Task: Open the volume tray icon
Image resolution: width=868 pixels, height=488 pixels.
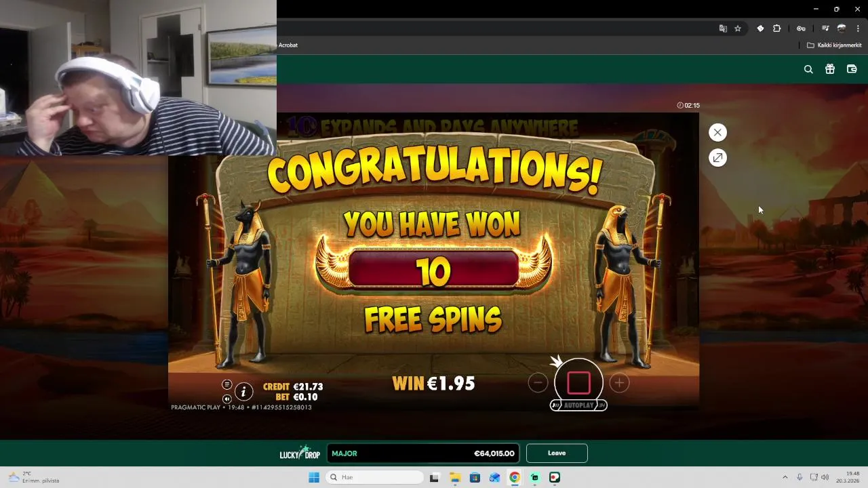Action: click(x=825, y=477)
